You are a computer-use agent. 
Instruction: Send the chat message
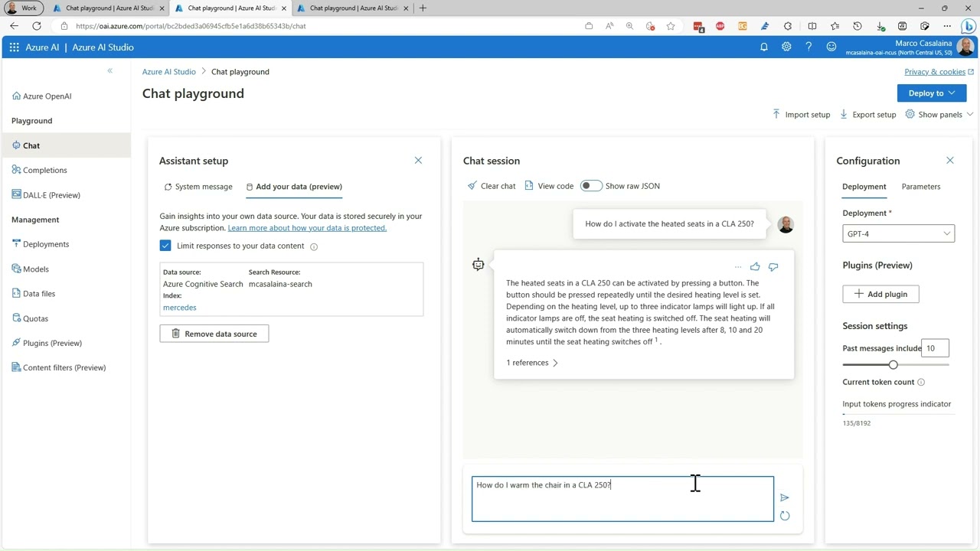tap(784, 497)
